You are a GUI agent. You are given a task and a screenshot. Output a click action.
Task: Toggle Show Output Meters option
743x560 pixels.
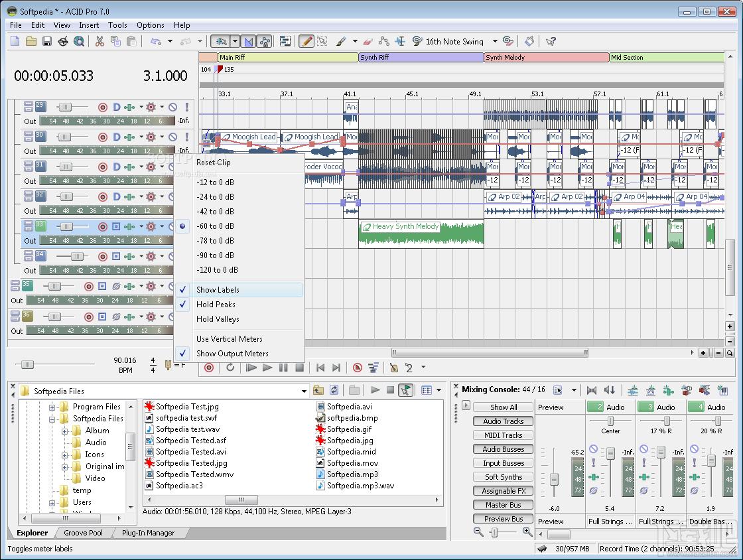click(x=239, y=354)
